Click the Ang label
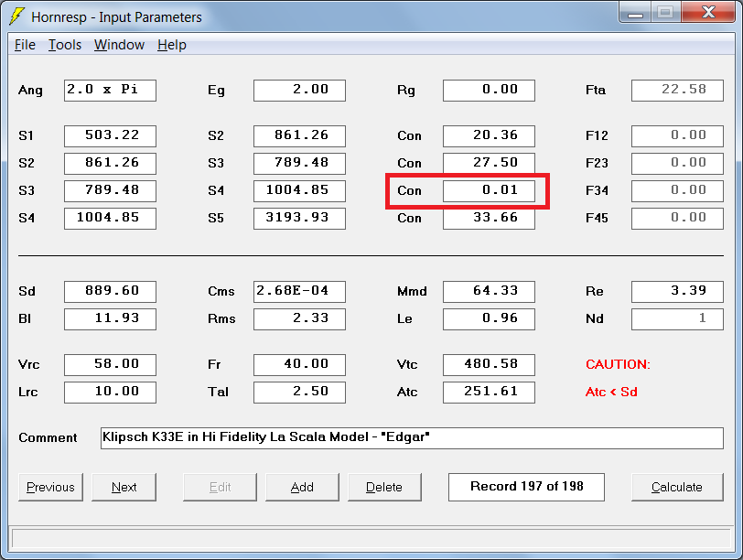 point(30,91)
